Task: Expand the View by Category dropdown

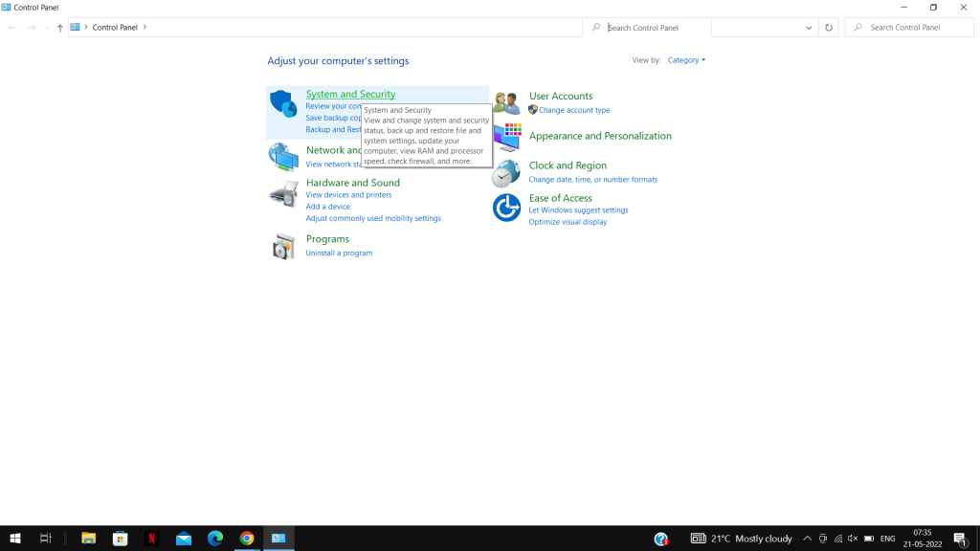Action: (x=686, y=60)
